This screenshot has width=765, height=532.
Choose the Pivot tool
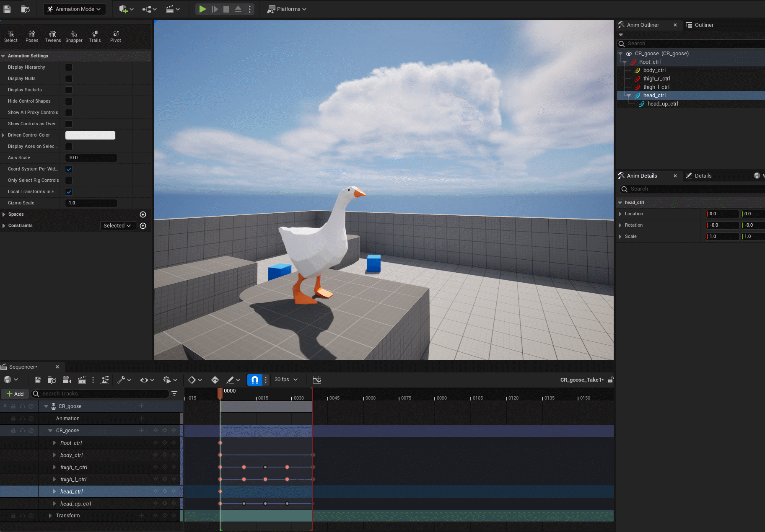116,36
